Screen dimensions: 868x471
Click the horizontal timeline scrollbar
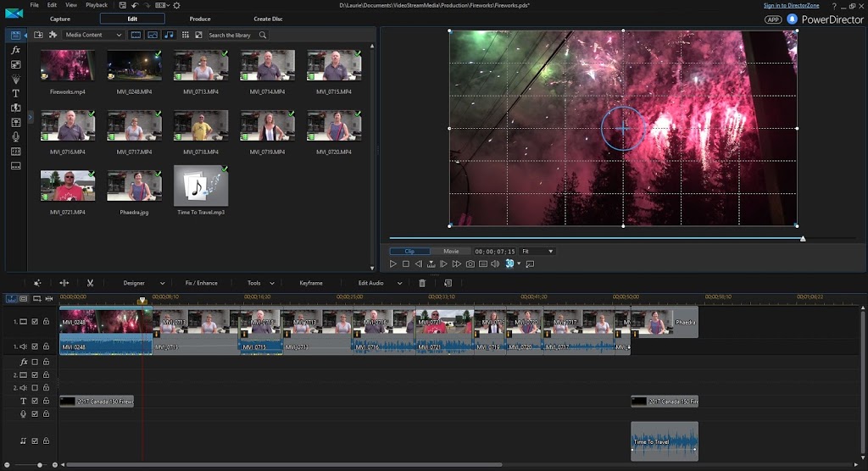tap(284, 465)
